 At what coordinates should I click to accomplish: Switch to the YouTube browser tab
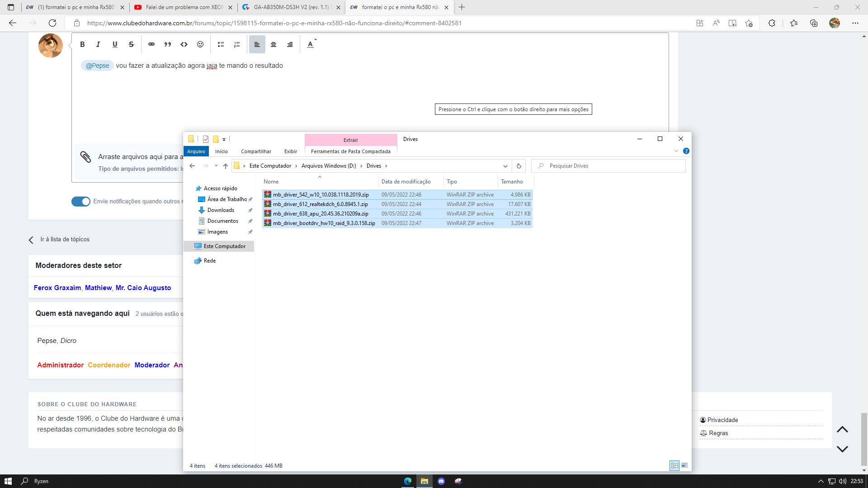click(x=184, y=7)
